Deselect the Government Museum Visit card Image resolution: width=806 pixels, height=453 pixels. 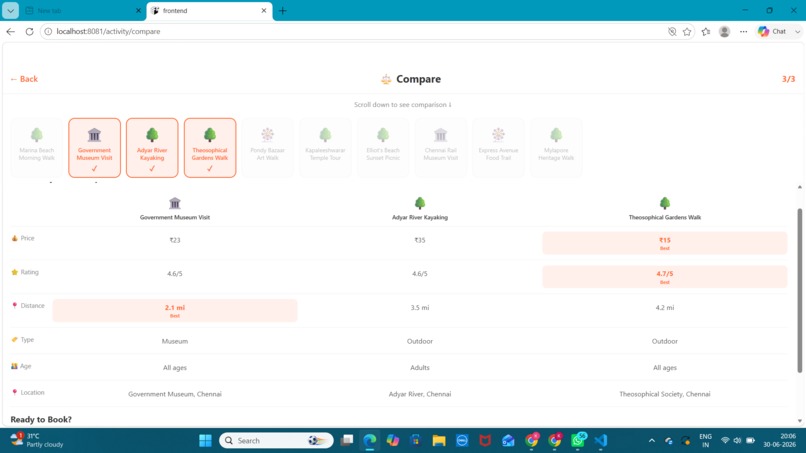pos(95,148)
